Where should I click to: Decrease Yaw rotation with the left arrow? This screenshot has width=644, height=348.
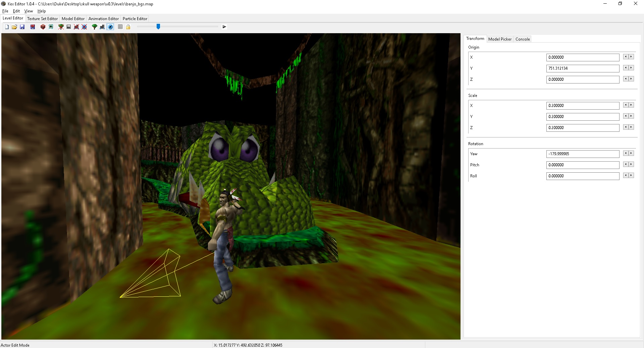coord(626,154)
